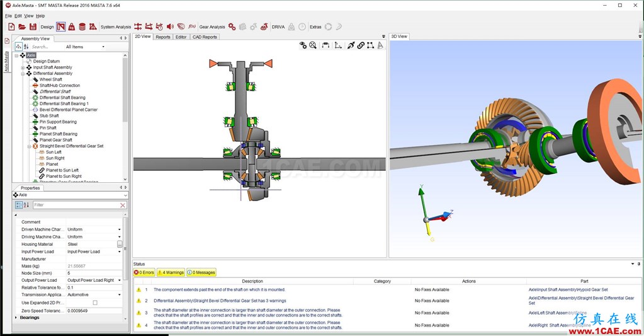Screen dimensions: 644x336
Task: Toggle the 0 Errors filter button
Action: (x=144, y=272)
